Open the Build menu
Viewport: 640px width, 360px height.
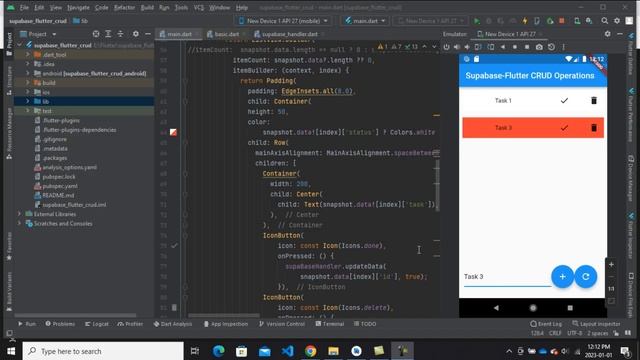147,7
